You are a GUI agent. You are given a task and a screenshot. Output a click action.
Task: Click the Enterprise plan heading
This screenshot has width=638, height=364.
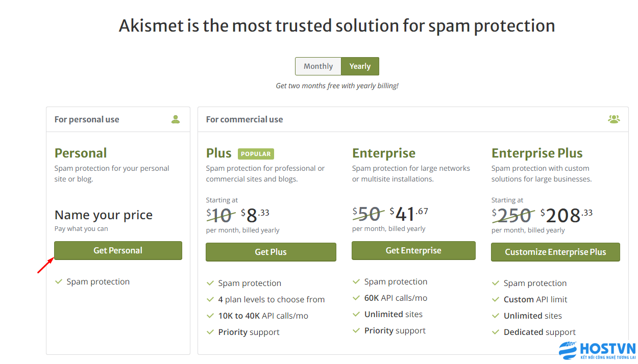pyautogui.click(x=384, y=153)
